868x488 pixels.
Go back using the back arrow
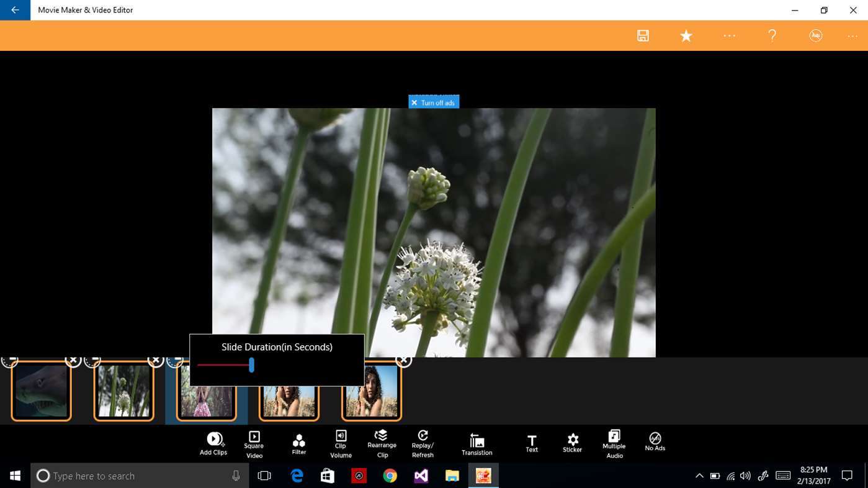(15, 10)
